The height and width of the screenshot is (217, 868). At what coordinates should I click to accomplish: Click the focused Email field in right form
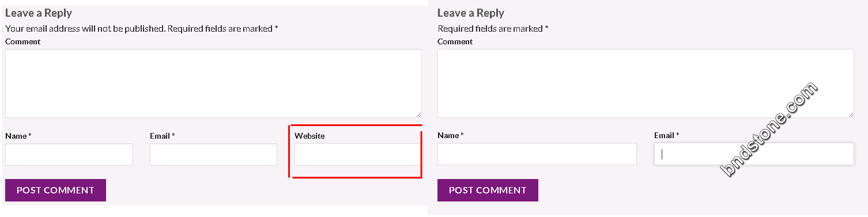(754, 154)
